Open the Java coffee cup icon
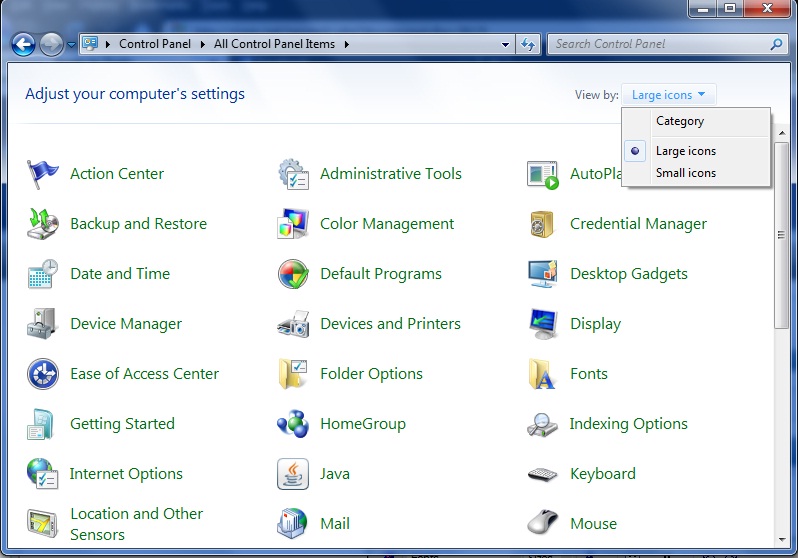The width and height of the screenshot is (798, 558). [293, 473]
